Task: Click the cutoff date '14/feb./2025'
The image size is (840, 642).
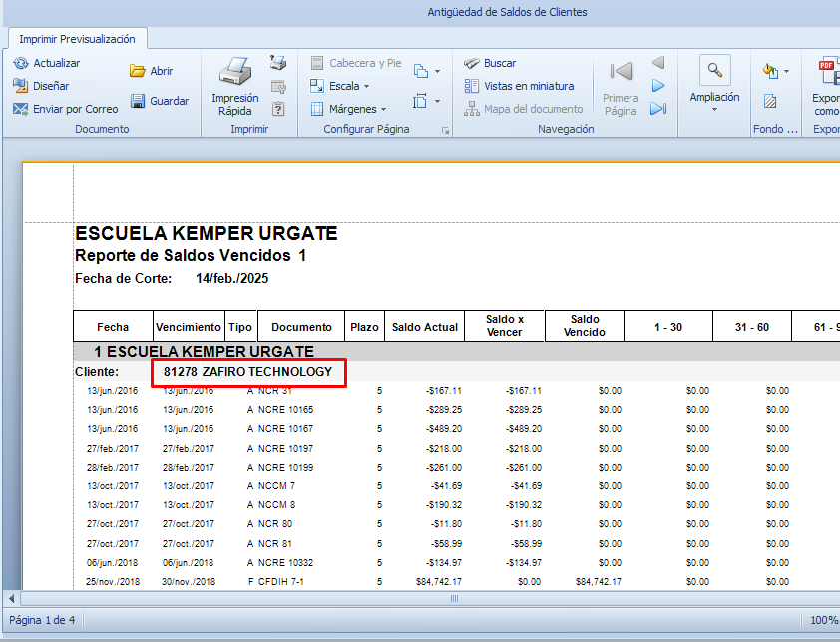Action: 232,278
